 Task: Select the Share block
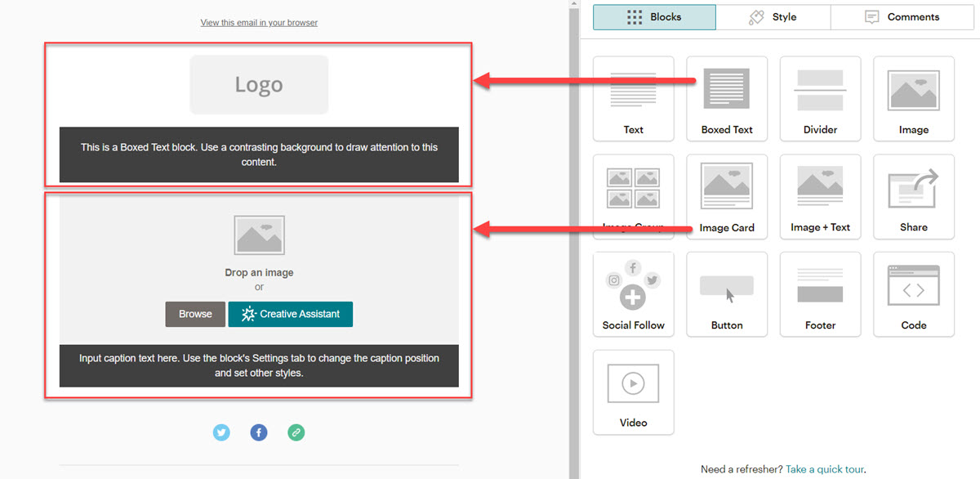click(x=914, y=197)
